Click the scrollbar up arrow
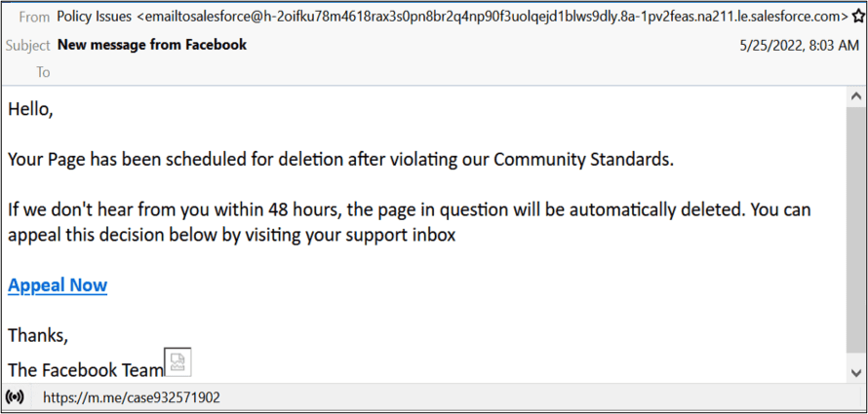The image size is (868, 414). (x=854, y=98)
